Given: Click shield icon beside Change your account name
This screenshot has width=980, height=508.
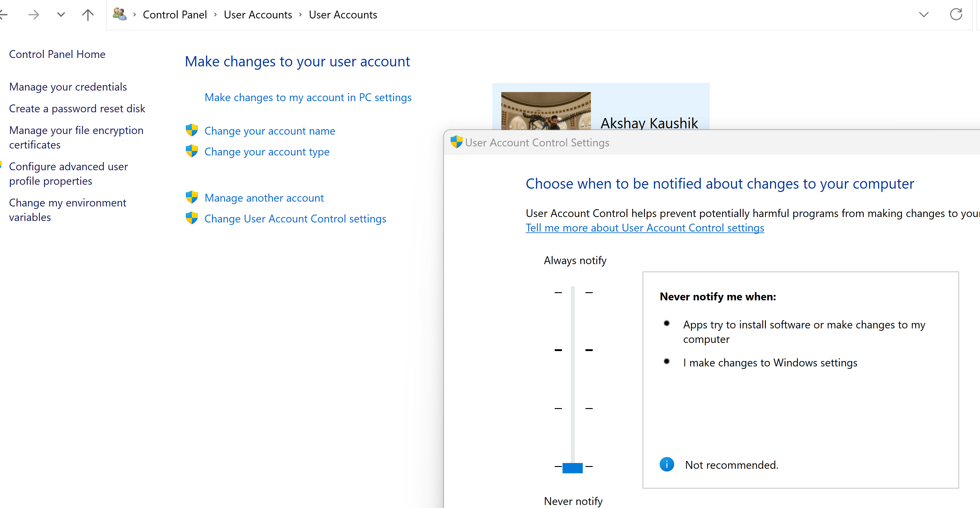Looking at the screenshot, I should [x=192, y=130].
